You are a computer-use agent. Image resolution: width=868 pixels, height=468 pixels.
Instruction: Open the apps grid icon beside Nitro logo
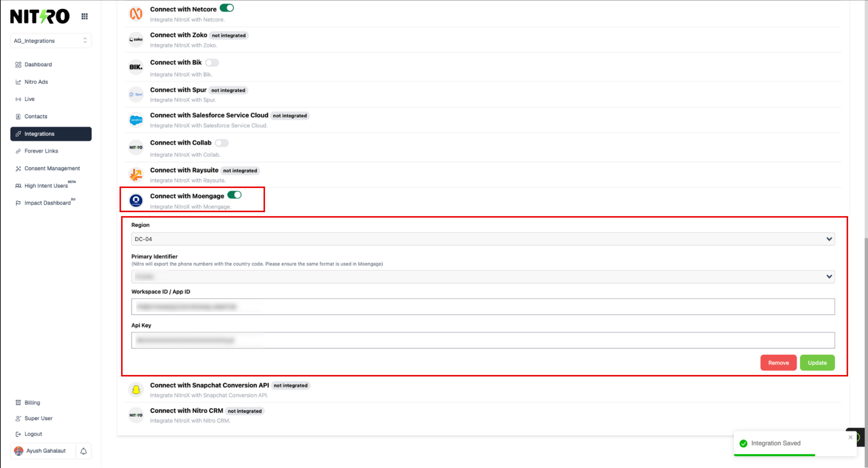[84, 16]
